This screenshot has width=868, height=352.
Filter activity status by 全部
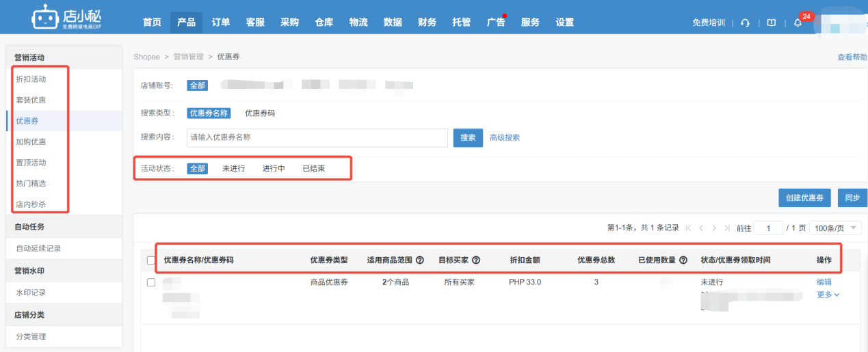pos(197,168)
